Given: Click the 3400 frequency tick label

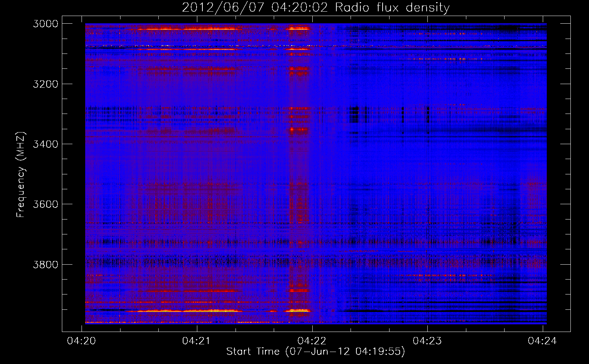Looking at the screenshot, I should tap(46, 144).
